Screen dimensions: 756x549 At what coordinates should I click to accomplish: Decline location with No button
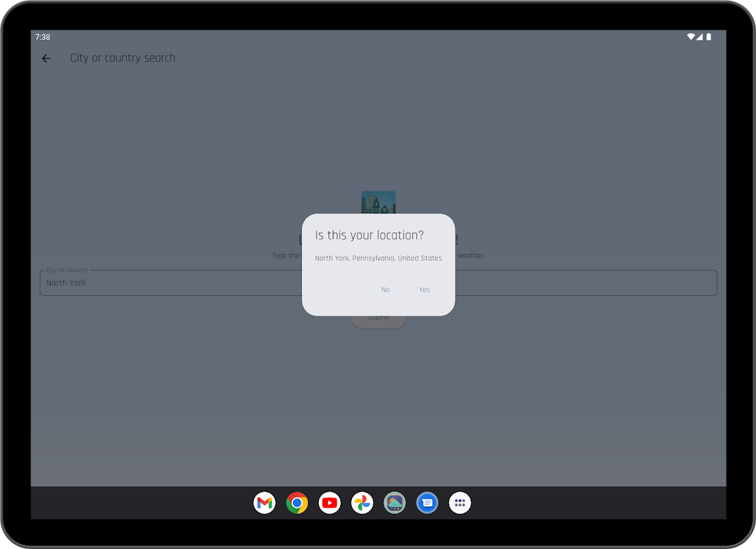[x=386, y=290]
